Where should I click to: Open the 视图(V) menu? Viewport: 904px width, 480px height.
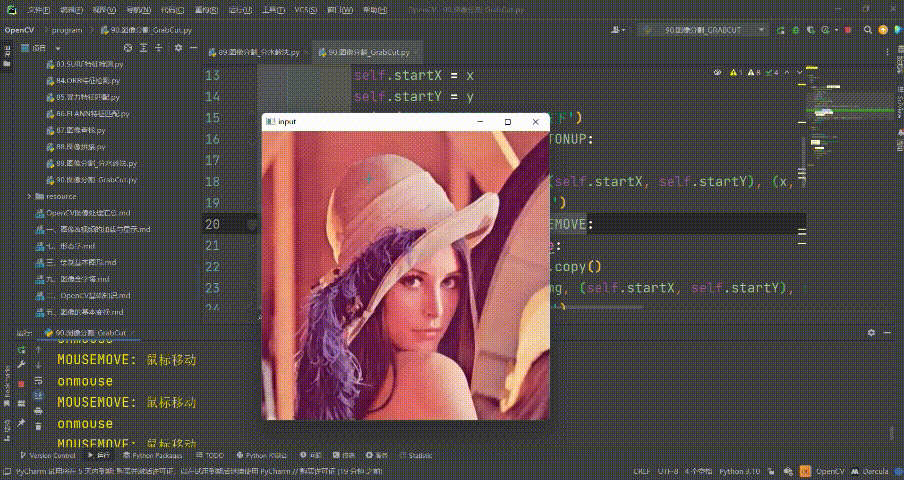104,10
